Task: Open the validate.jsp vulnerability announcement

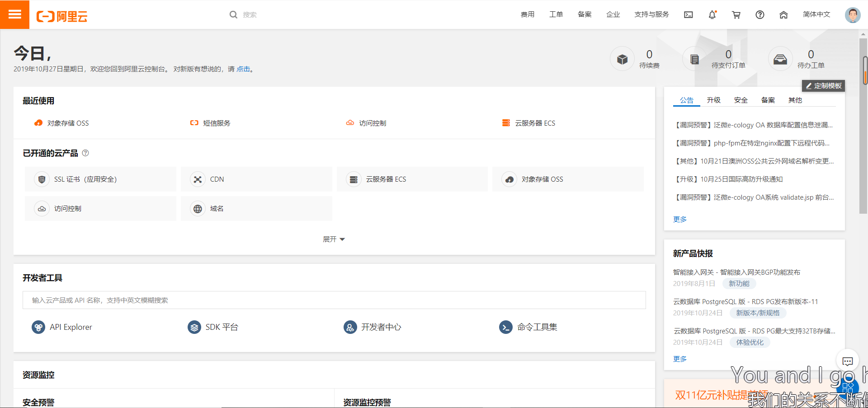Action: pyautogui.click(x=754, y=197)
